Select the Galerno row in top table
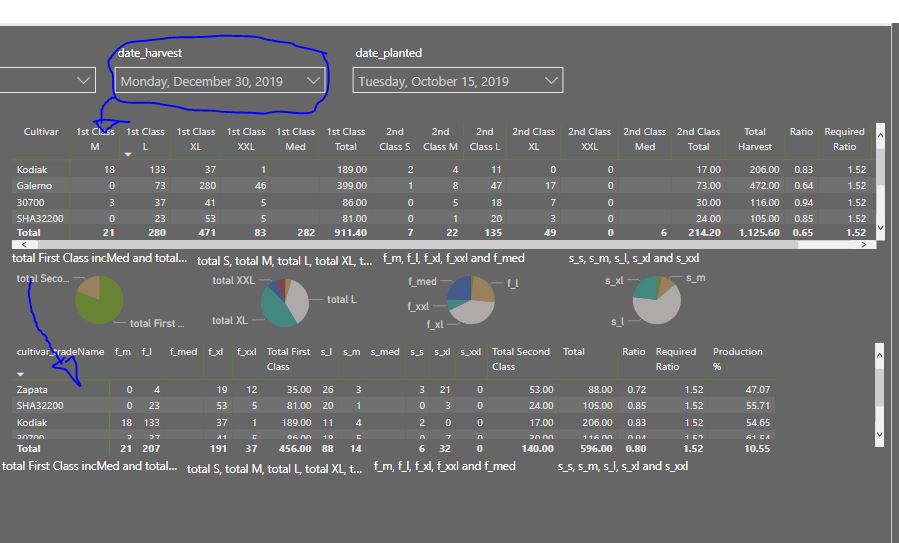Screen dimensions: 899x543 [444, 186]
